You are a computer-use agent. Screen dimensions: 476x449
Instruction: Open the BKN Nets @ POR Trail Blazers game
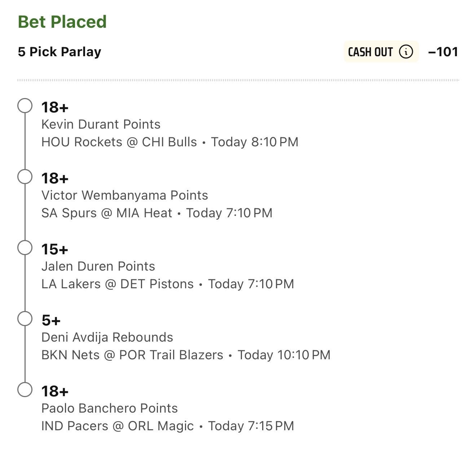(132, 355)
